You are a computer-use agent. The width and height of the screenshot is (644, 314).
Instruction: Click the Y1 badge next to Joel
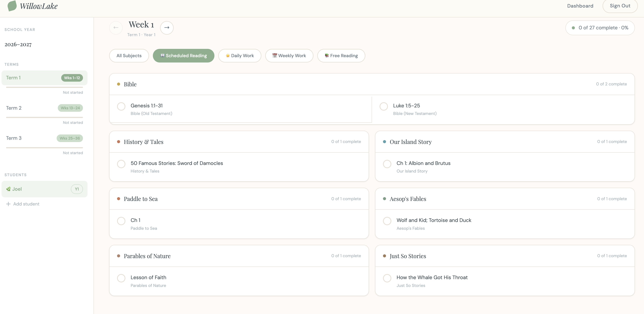click(77, 189)
